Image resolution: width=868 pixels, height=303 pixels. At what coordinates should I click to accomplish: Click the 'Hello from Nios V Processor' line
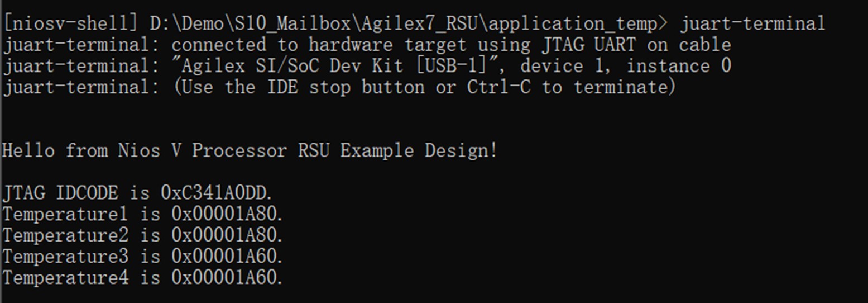point(145,150)
